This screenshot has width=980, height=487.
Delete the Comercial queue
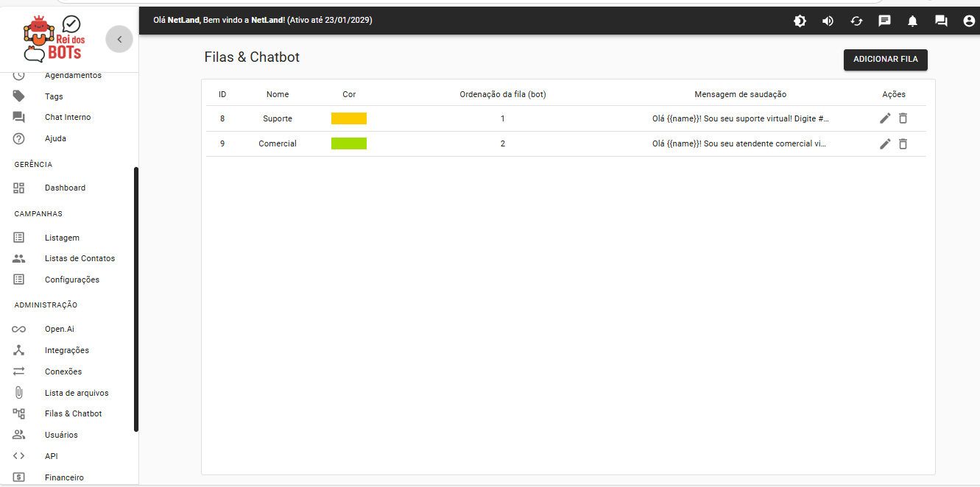[x=903, y=143]
